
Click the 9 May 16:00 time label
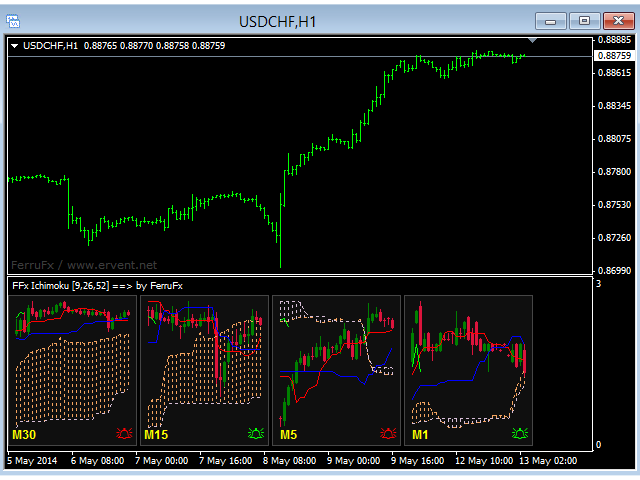click(x=418, y=461)
